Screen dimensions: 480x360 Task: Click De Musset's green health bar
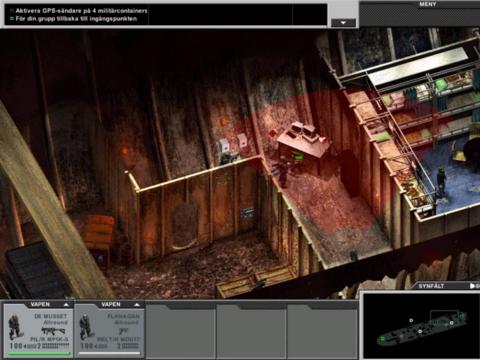pos(39,353)
